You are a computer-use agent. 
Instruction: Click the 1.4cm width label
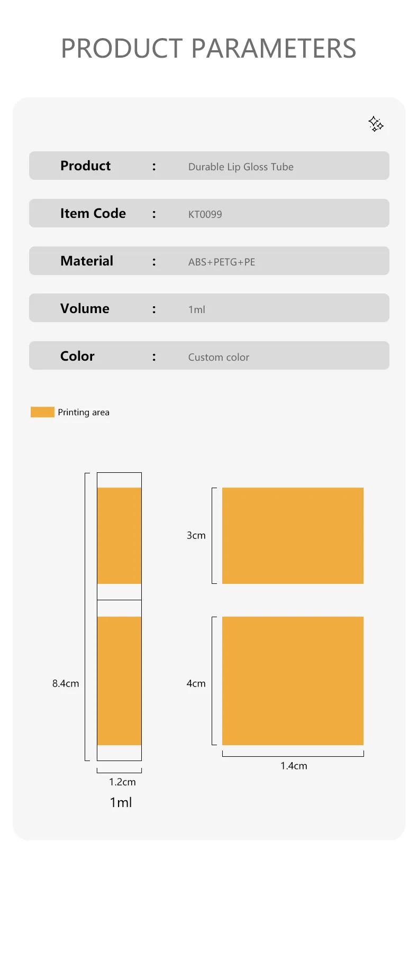point(294,766)
